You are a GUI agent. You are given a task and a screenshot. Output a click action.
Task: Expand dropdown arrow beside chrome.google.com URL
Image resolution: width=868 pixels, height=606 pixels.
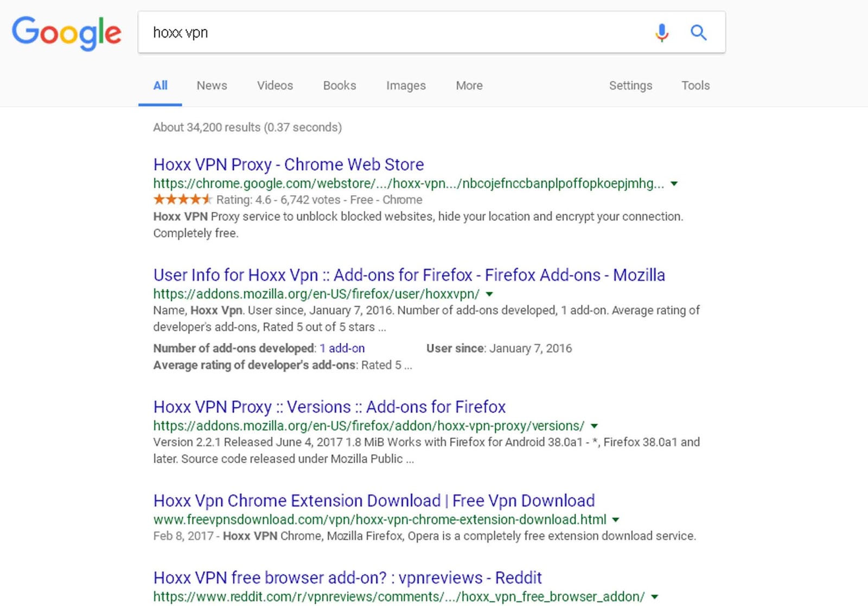coord(674,184)
